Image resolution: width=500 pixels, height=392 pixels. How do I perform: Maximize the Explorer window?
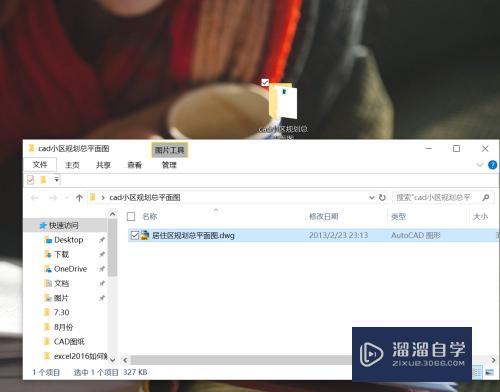pos(456,148)
